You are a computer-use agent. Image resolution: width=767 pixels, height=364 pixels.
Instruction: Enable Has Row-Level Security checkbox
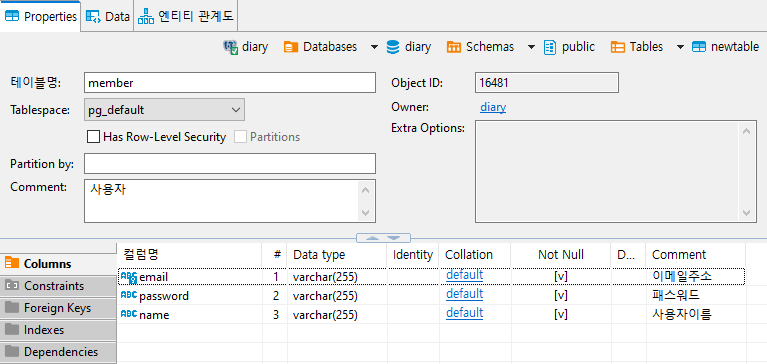93,136
